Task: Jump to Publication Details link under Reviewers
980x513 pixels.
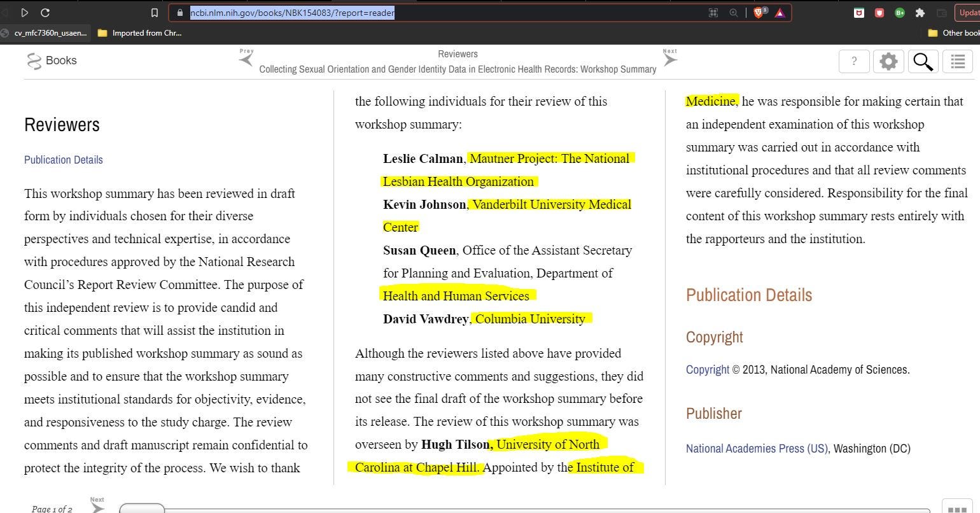Action: pos(64,160)
